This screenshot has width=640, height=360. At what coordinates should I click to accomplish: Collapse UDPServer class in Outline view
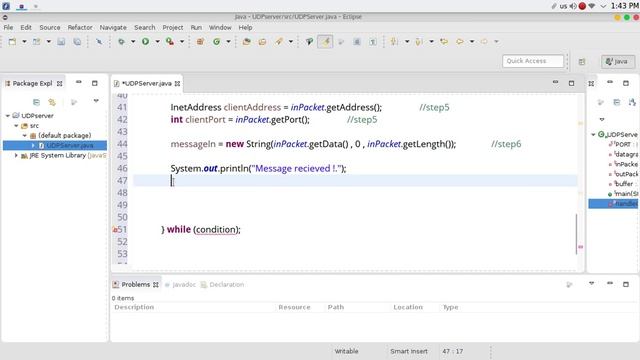click(x=593, y=134)
